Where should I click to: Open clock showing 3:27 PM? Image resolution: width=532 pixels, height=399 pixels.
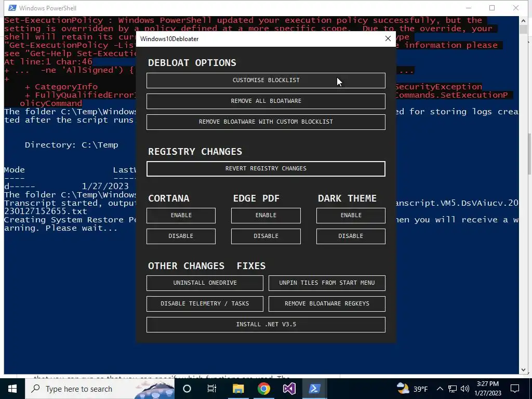(x=488, y=389)
